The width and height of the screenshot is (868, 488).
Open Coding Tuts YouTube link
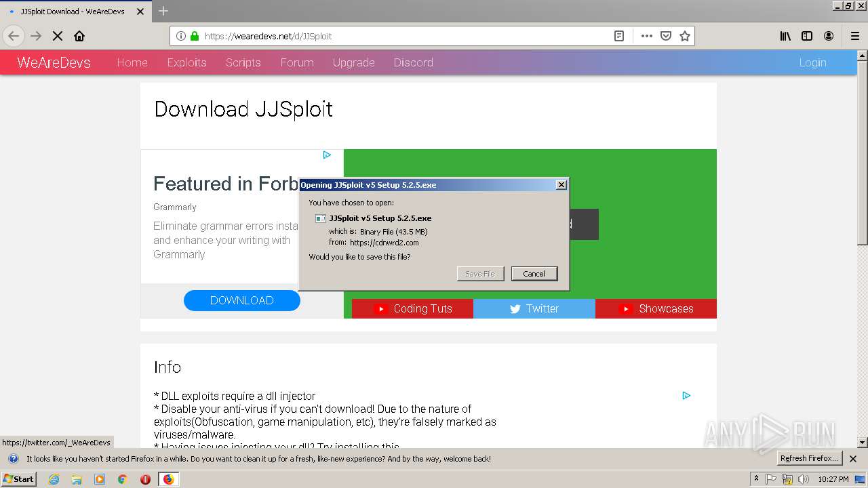point(412,308)
